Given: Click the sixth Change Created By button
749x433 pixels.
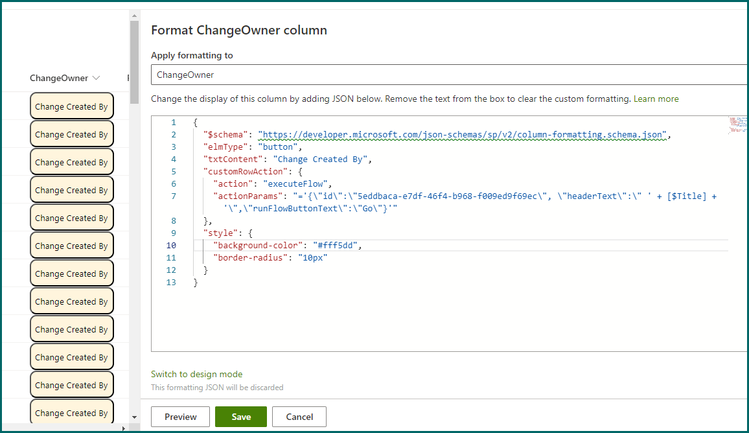Looking at the screenshot, I should (72, 245).
